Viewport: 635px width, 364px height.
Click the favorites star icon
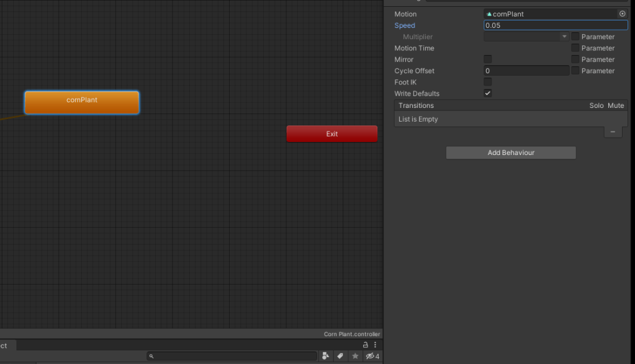point(355,356)
